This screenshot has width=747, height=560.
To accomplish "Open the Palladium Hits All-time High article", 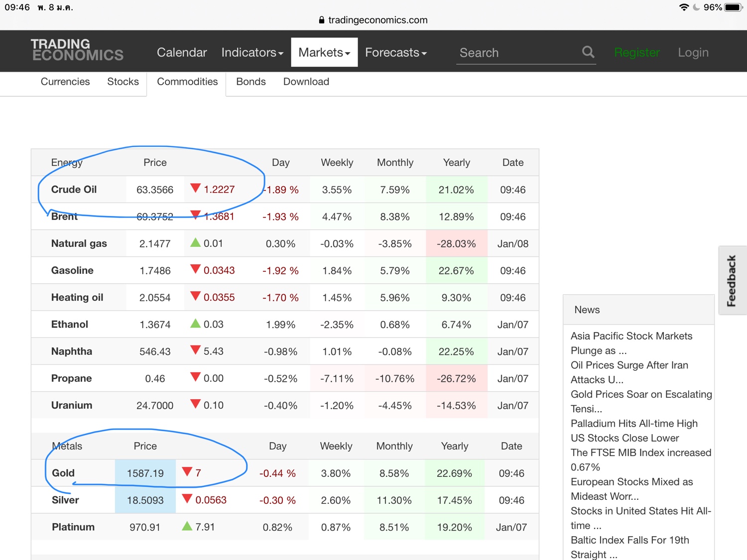I will tap(633, 423).
